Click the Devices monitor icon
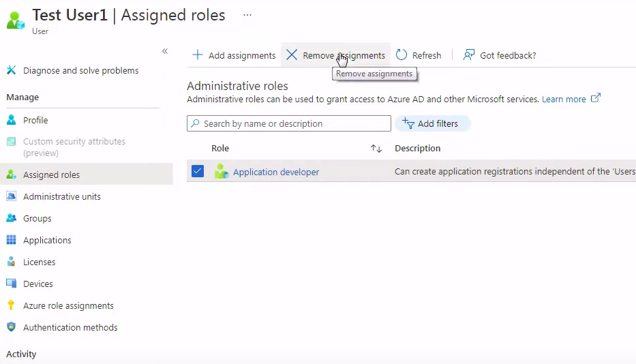Image resolution: width=636 pixels, height=364 pixels. click(12, 284)
